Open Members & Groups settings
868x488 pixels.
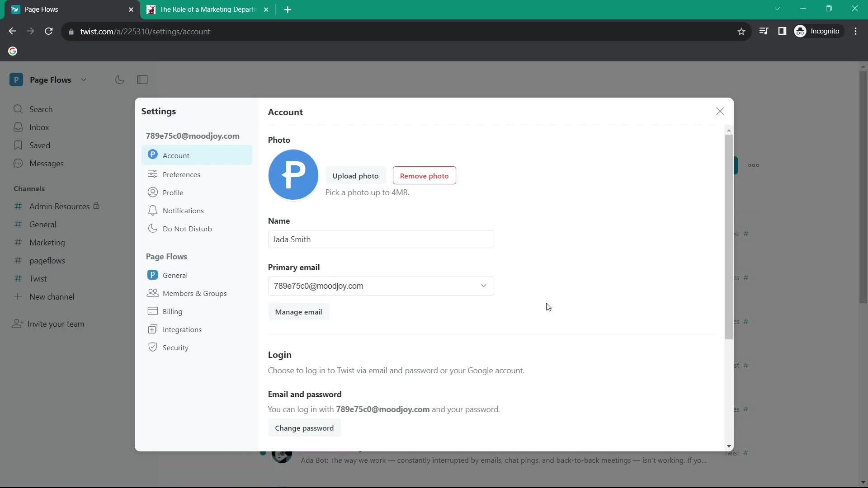[x=197, y=293]
